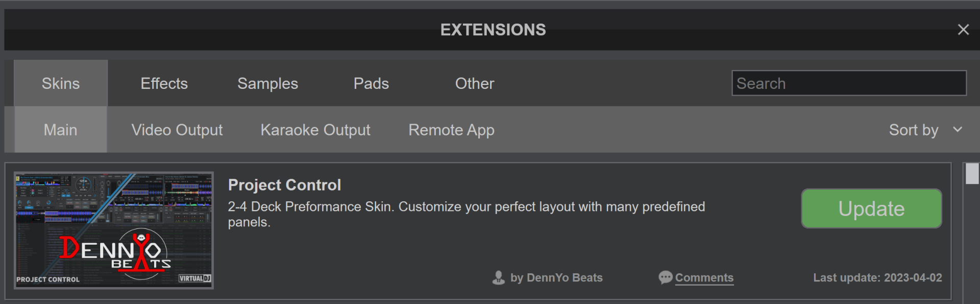Browse the Other extensions tab

(474, 83)
